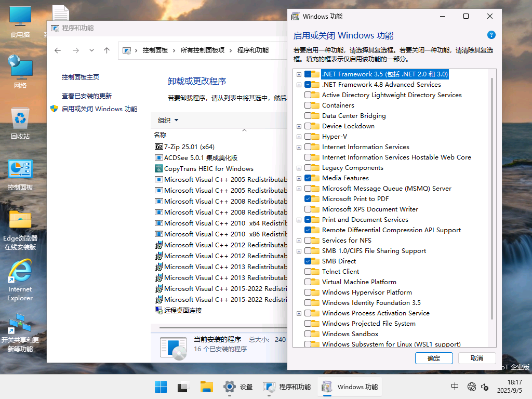The image size is (532, 399).
Task: Enable the Telnet Client checkbox
Action: tap(308, 271)
